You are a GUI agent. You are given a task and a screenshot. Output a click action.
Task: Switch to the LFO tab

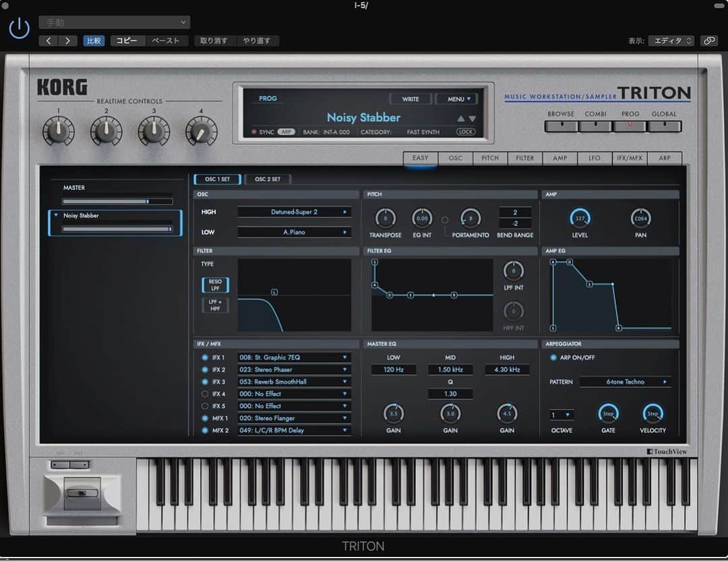pyautogui.click(x=595, y=158)
